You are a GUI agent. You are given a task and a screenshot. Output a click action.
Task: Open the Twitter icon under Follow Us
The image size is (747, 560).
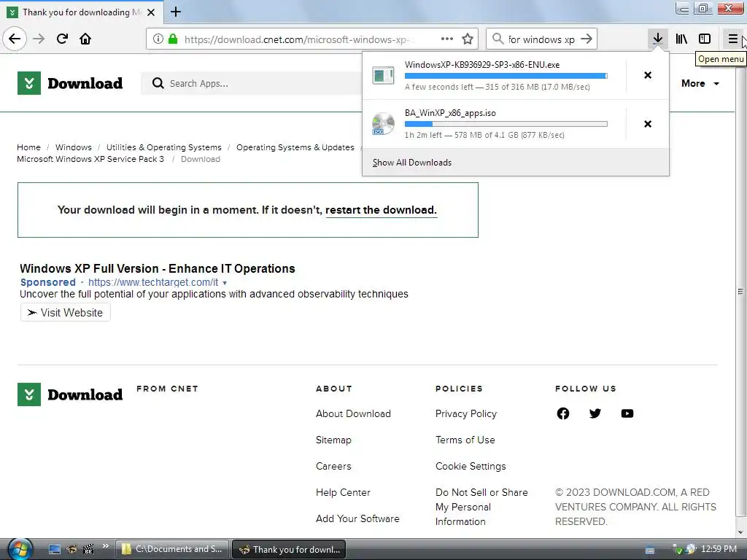coord(595,413)
